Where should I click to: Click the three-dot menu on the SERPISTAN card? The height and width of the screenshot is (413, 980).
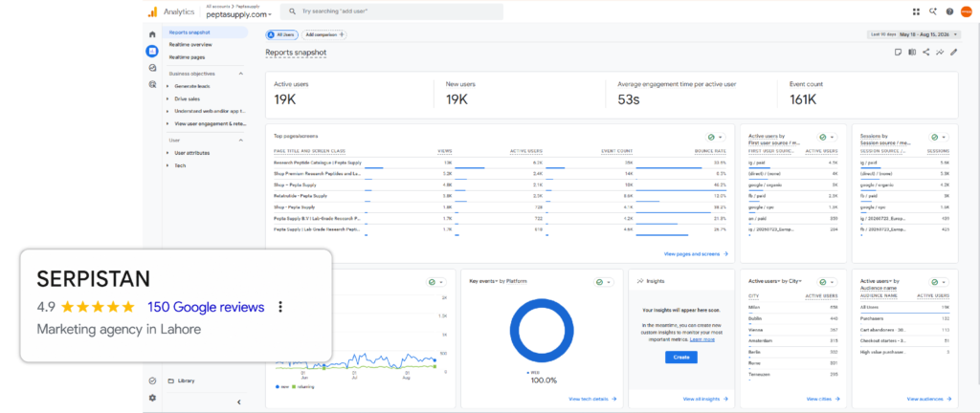pos(280,306)
